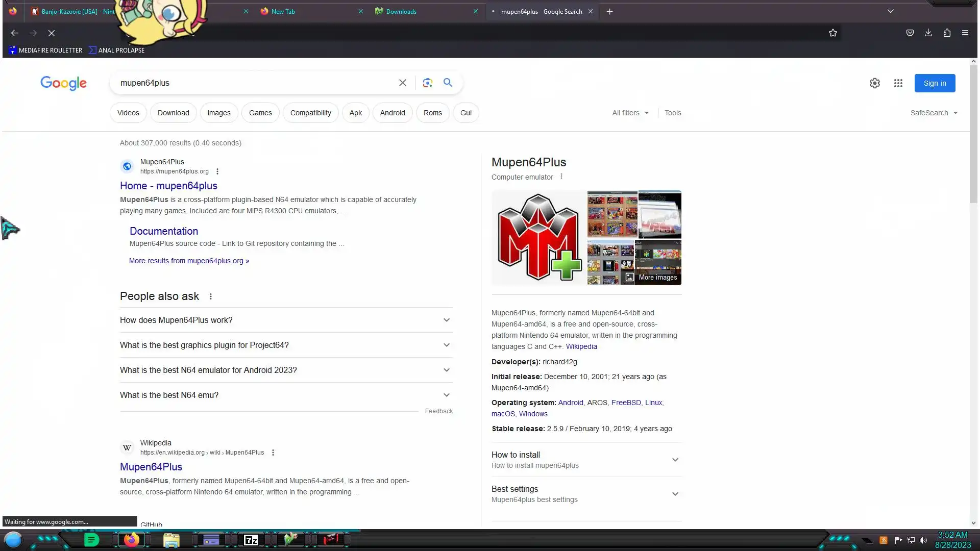The height and width of the screenshot is (551, 980).
Task: Switch to the Downloads tab
Action: (401, 11)
